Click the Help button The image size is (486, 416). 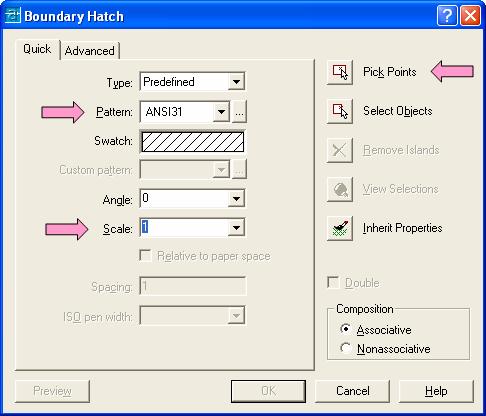coord(436,391)
